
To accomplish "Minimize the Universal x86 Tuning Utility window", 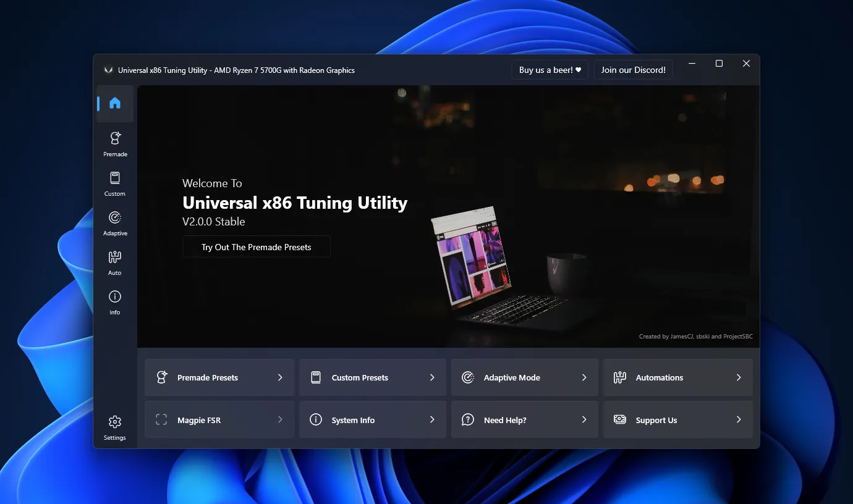I will 692,64.
